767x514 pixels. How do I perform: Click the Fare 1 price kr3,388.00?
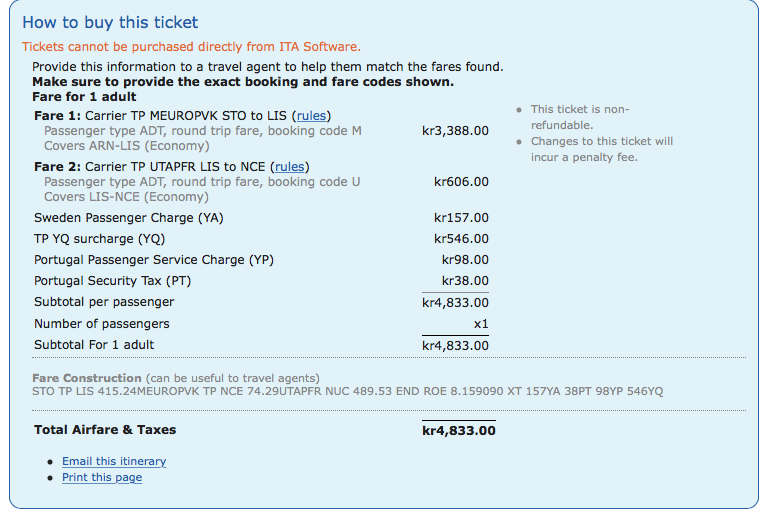click(x=455, y=131)
